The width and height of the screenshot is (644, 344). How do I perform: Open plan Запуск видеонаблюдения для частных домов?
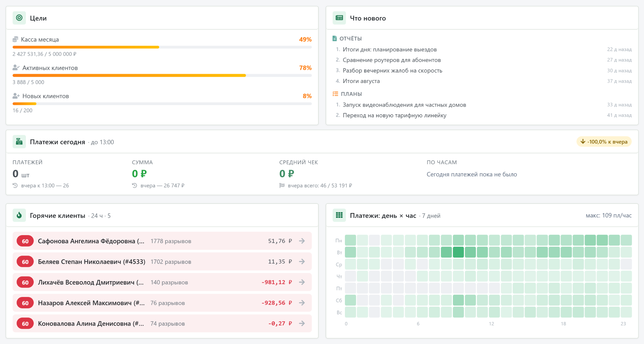404,105
